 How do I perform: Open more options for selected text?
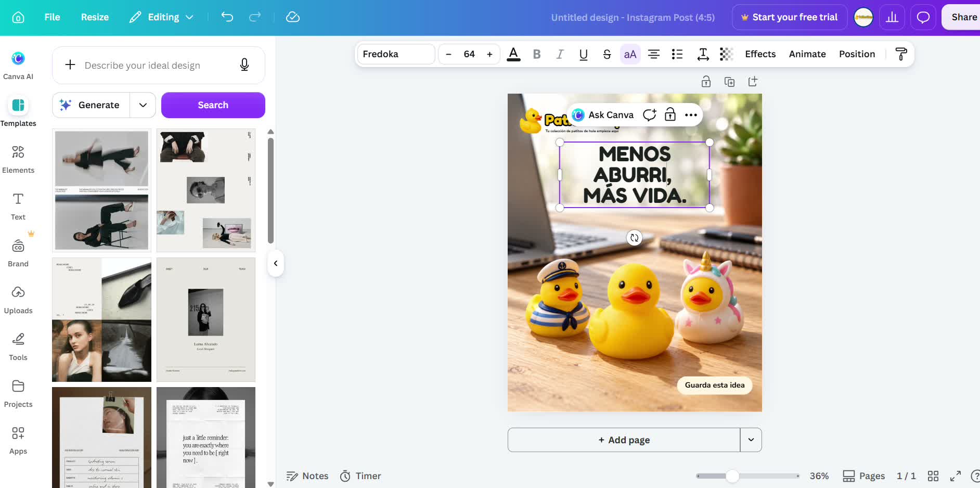pos(691,115)
